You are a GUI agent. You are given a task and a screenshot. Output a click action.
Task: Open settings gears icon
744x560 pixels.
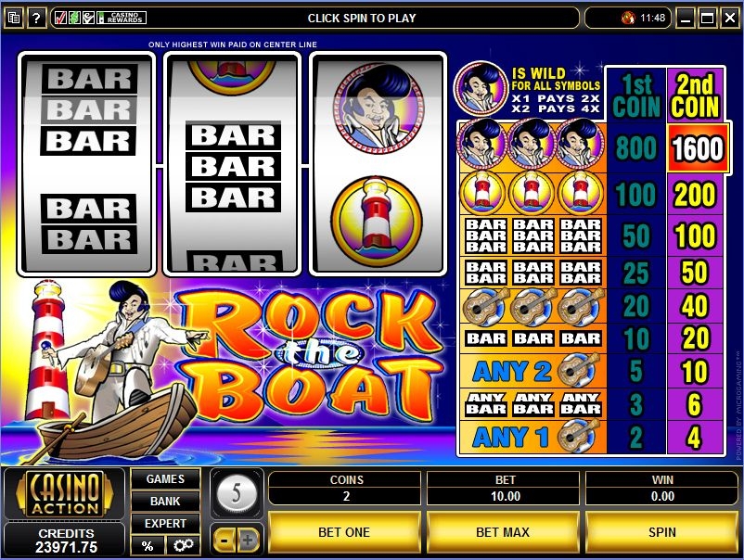(x=183, y=545)
